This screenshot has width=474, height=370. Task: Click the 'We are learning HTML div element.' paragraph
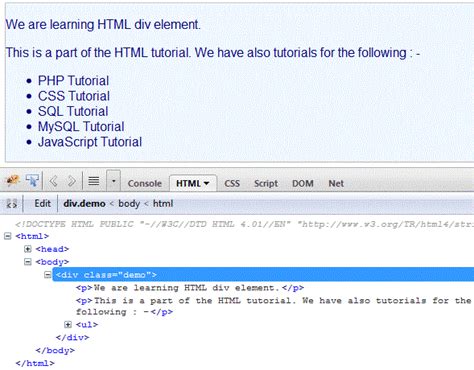click(103, 24)
